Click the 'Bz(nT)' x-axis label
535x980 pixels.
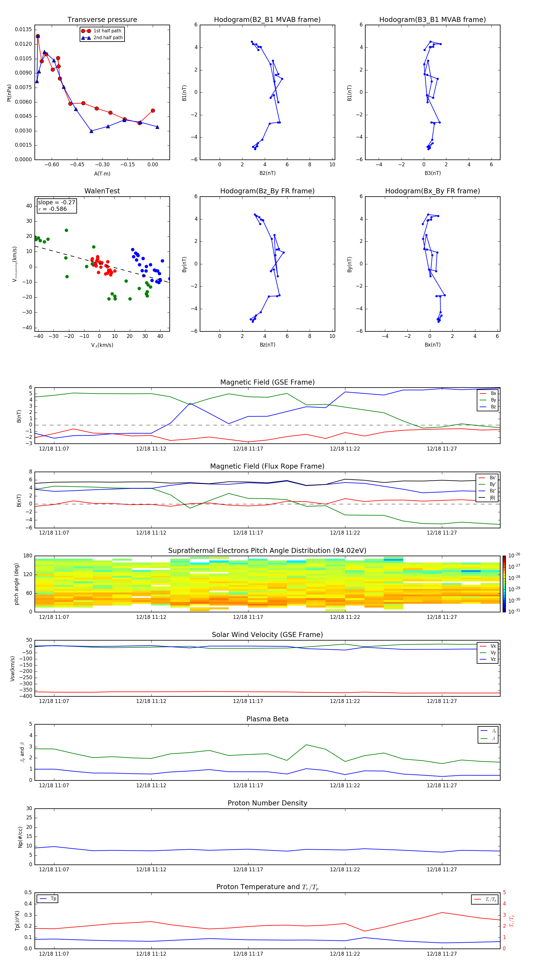click(267, 345)
